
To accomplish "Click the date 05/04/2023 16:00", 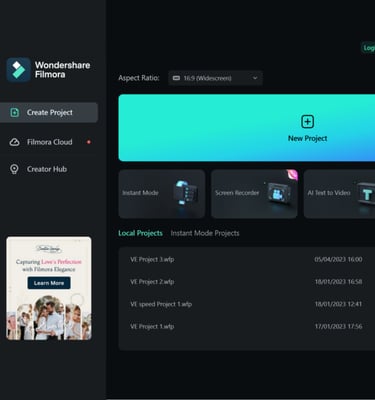I will tap(338, 259).
